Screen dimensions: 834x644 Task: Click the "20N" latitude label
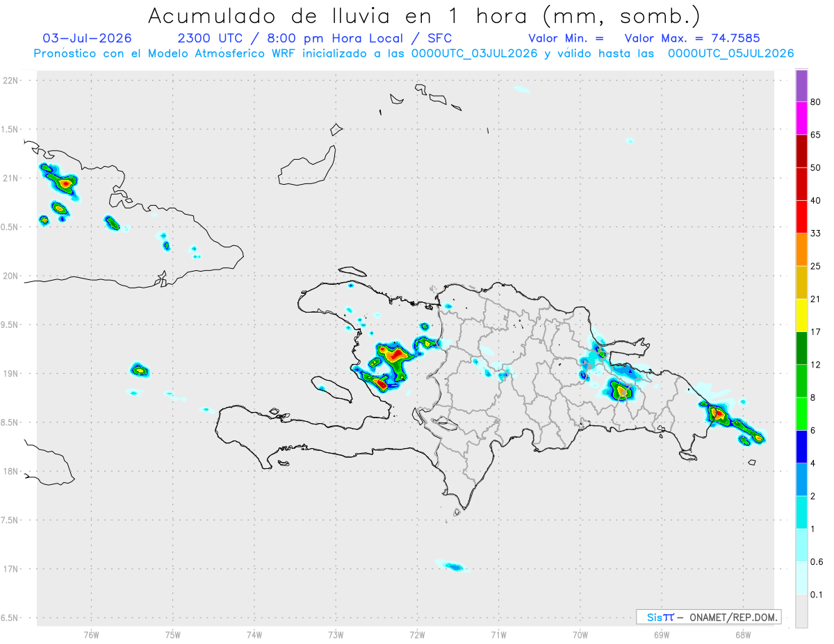[x=12, y=276]
